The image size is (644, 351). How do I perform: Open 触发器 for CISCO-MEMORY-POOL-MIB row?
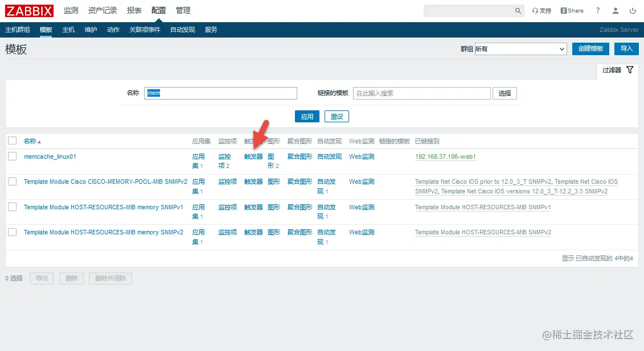[253, 181]
